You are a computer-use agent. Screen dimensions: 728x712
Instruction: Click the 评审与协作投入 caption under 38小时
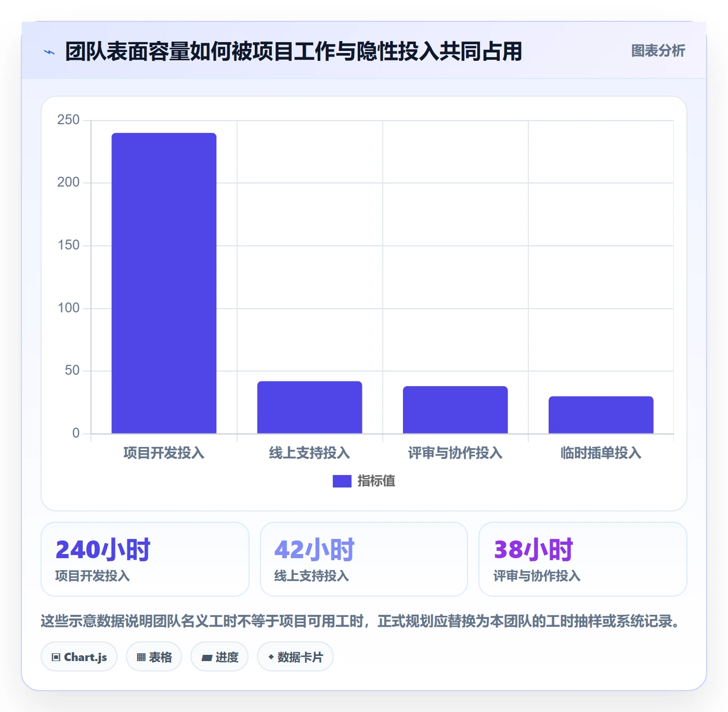tap(537, 576)
